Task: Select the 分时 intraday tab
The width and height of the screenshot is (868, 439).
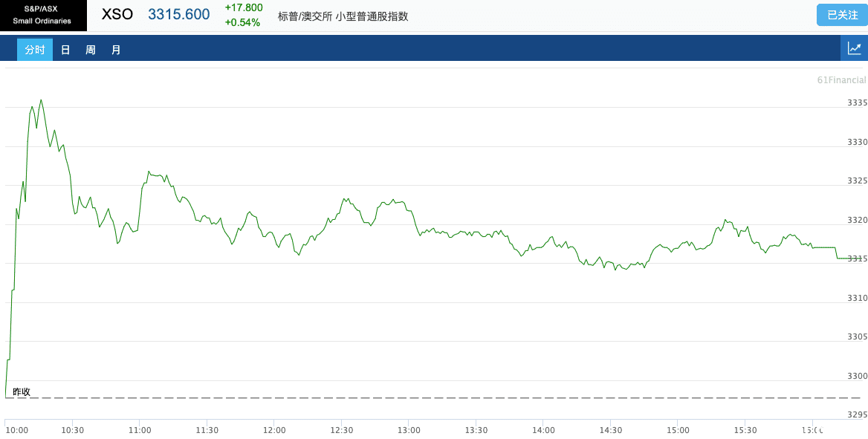Action: pyautogui.click(x=35, y=50)
